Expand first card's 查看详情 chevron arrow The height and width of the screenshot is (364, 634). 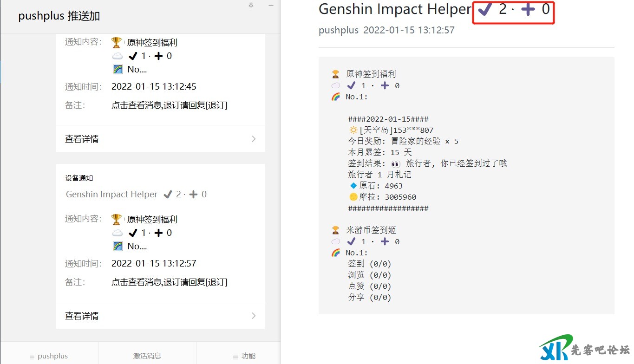pyautogui.click(x=254, y=139)
